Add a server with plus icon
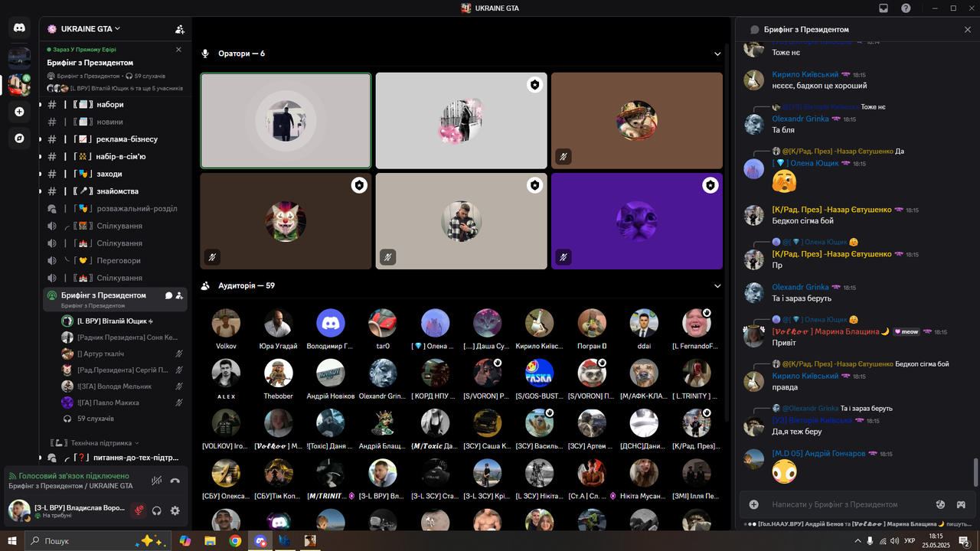Screen dimensions: 980x551 point(19,112)
